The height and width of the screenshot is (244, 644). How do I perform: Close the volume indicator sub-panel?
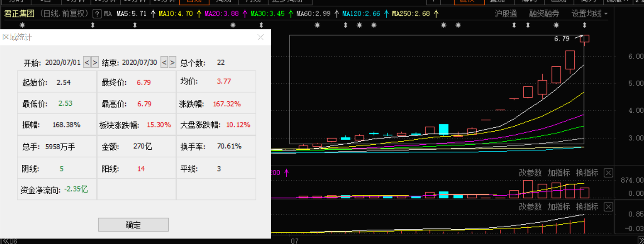(x=608, y=173)
